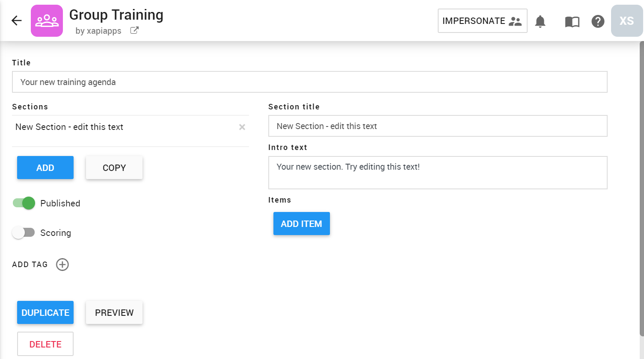Screen dimensions: 644x359
Task: Go back using the left arrow icon
Action: 17,21
